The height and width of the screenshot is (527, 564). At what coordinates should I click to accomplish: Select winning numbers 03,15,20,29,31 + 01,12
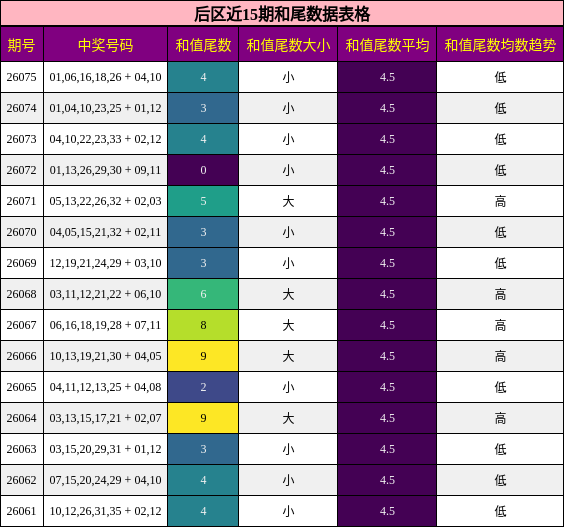pyautogui.click(x=105, y=449)
